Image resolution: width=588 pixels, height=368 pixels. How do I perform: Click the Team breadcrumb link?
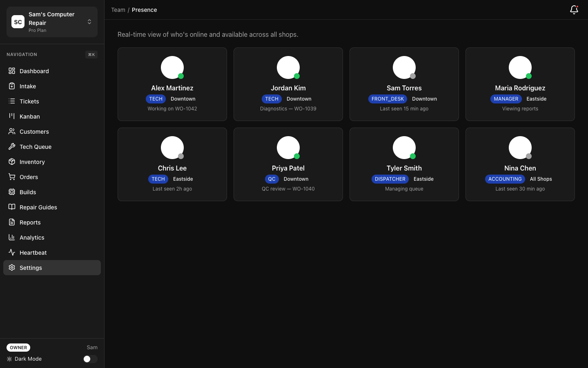point(118,10)
